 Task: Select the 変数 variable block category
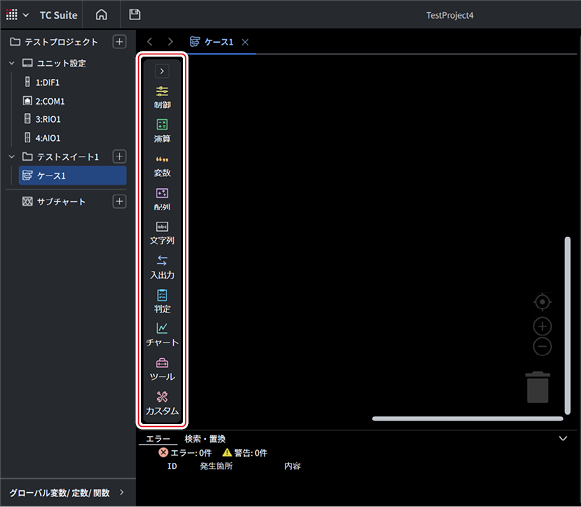[162, 166]
